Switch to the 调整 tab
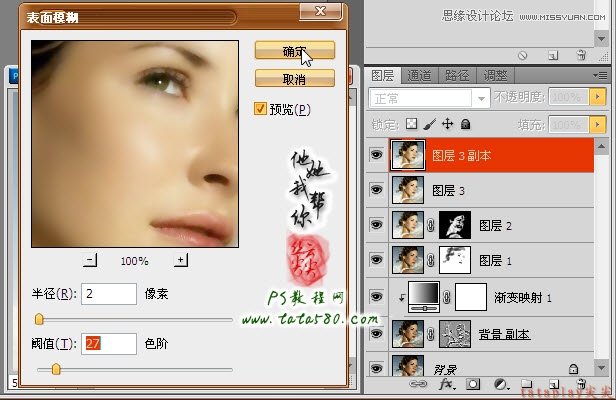616x400 pixels. tap(495, 75)
